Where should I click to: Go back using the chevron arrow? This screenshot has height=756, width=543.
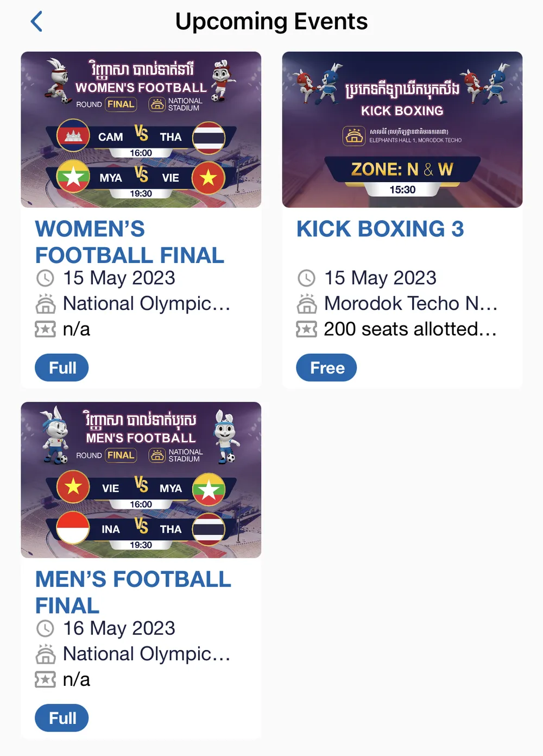pos(36,22)
